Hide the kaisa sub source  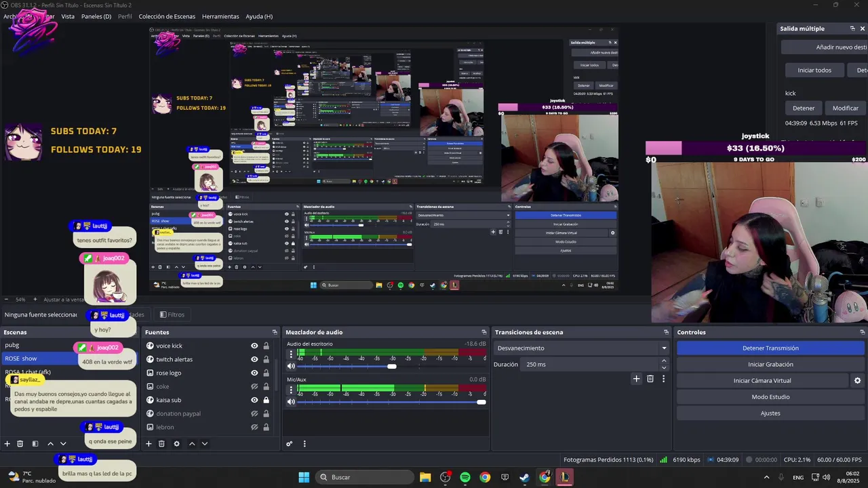[x=254, y=400]
